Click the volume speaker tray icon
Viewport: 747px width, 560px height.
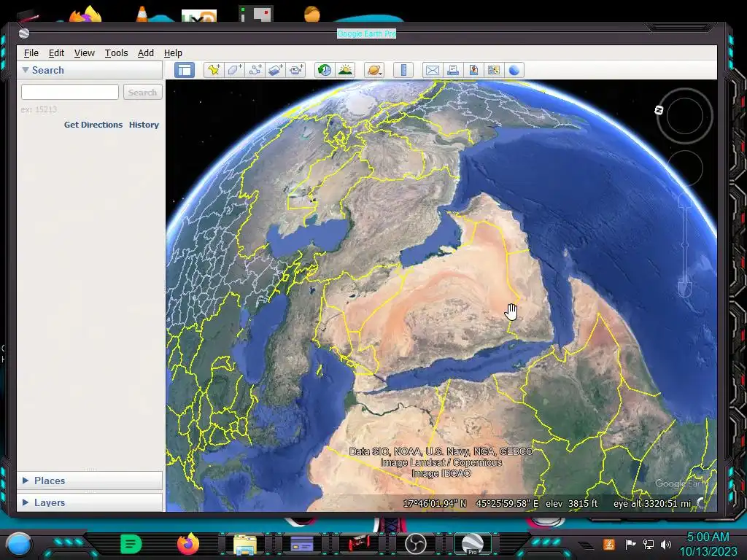666,544
